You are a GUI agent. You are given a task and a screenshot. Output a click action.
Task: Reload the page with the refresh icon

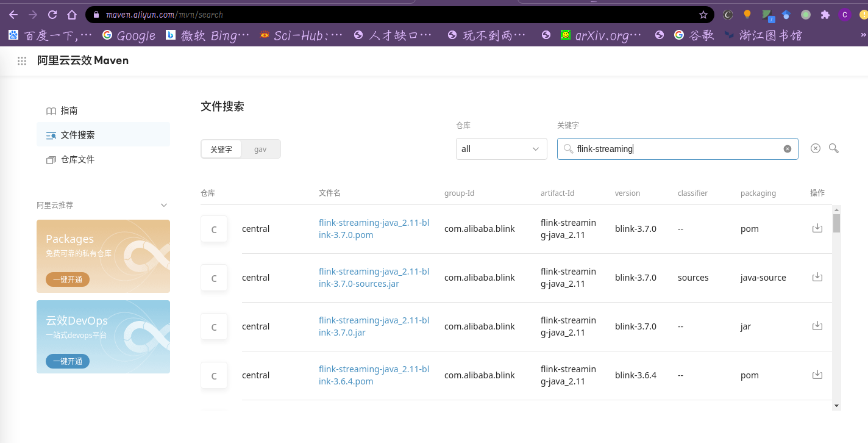[x=52, y=13]
